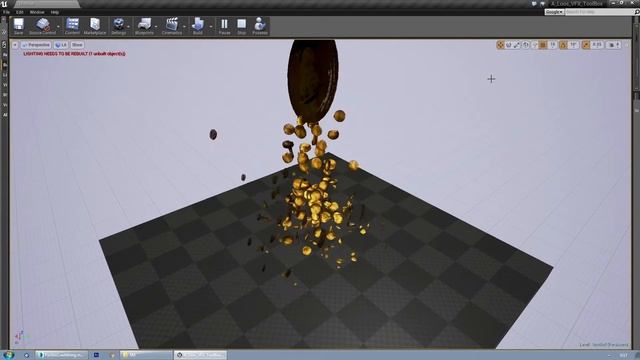Open rotation snap angle value dropdown
Image resolution: width=640 pixels, height=360 pixels.
573,45
